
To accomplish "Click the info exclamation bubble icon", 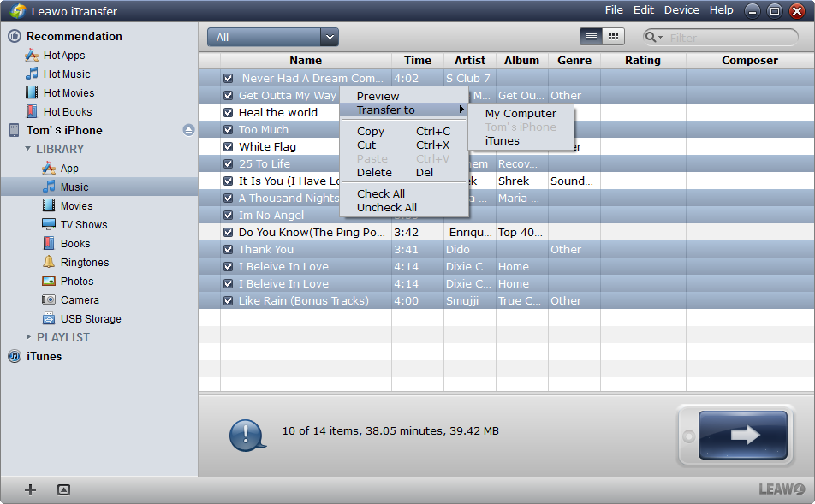I will [247, 435].
